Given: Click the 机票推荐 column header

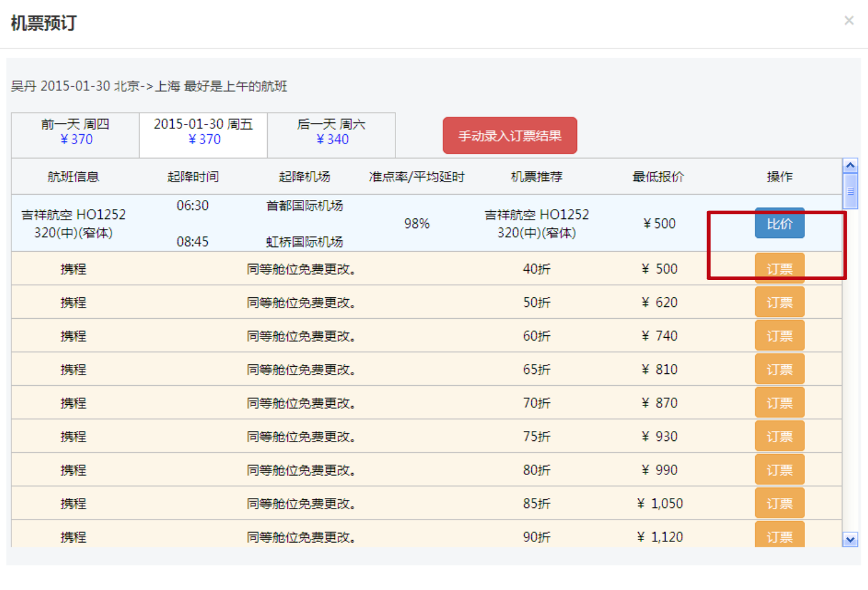Looking at the screenshot, I should point(537,177).
